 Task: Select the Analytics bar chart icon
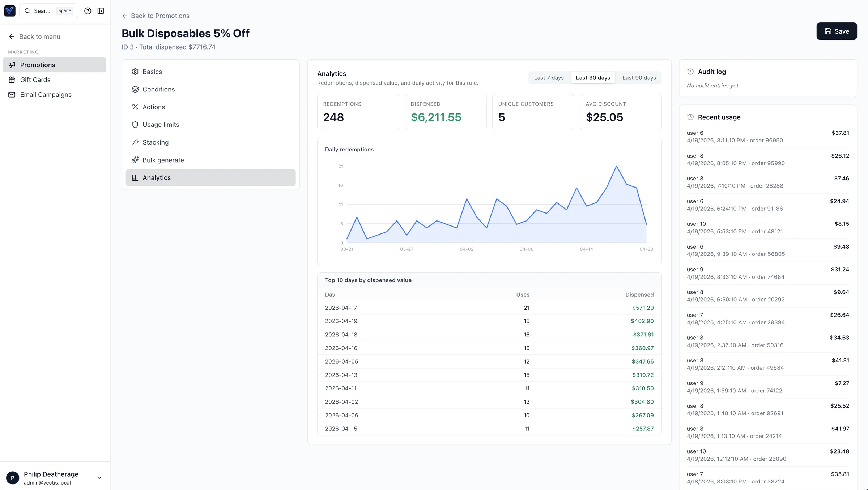tap(135, 177)
